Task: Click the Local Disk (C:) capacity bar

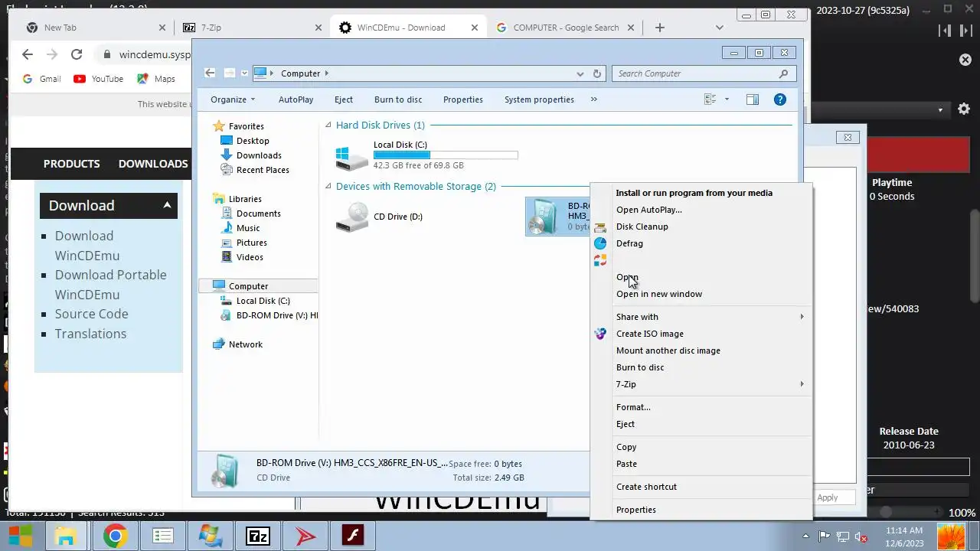Action: [x=446, y=155]
